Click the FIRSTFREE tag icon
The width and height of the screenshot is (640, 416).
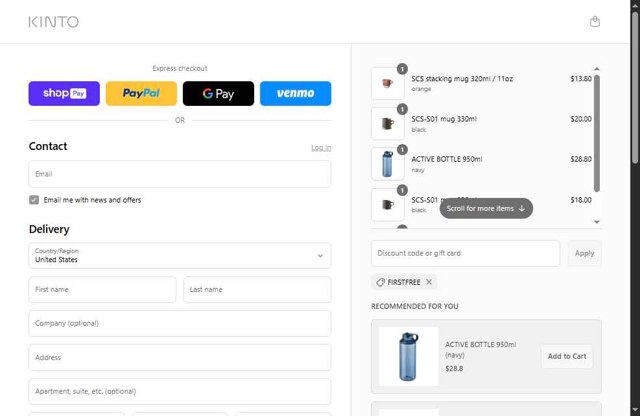[x=380, y=282]
